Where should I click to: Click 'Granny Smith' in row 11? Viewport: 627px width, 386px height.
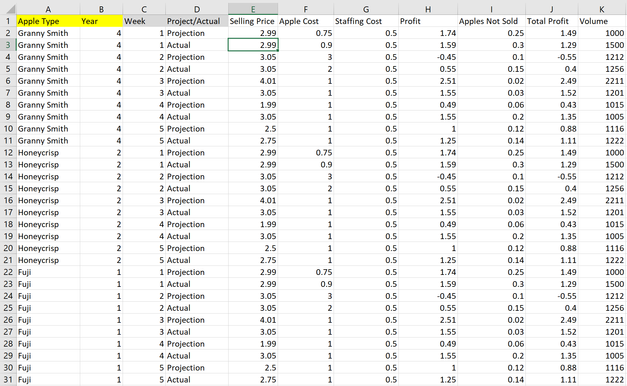(x=43, y=141)
